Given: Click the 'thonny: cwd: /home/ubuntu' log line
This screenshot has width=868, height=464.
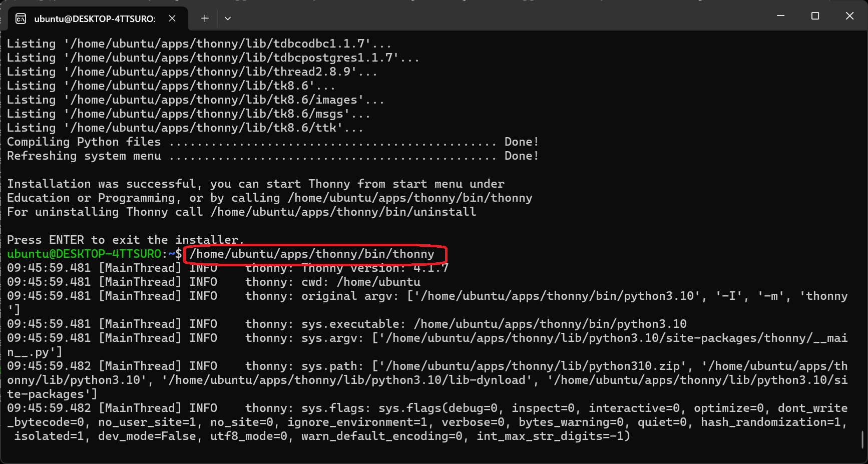Looking at the screenshot, I should [x=214, y=282].
